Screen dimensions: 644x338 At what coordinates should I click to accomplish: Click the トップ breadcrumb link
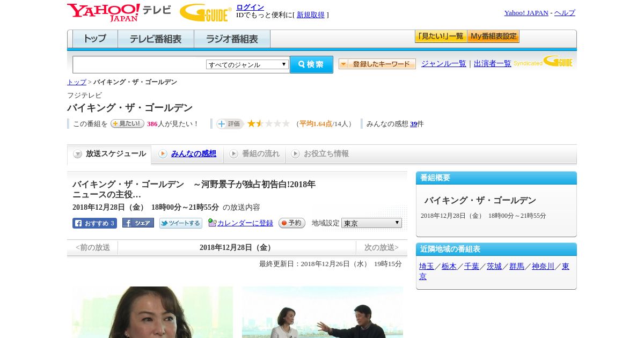(77, 82)
